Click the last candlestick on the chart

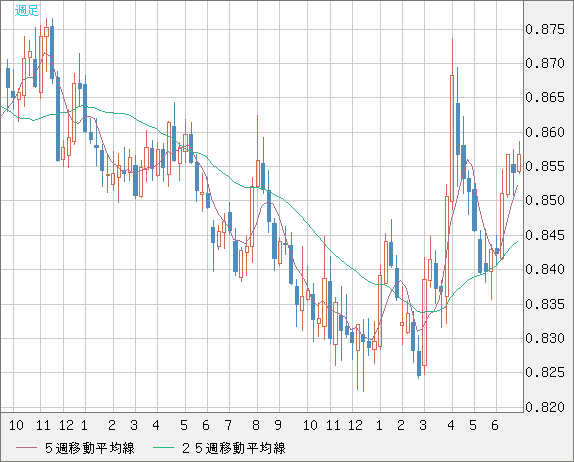[519, 157]
